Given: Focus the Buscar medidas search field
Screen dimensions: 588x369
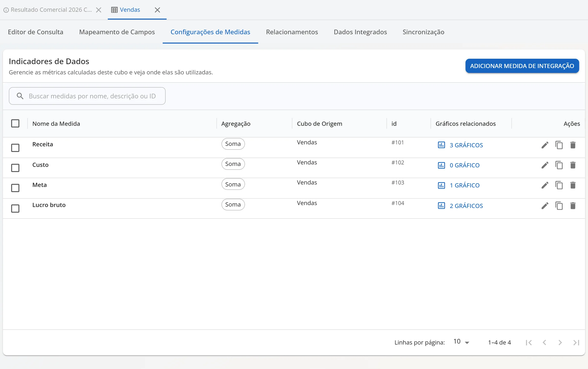Looking at the screenshot, I should point(87,96).
